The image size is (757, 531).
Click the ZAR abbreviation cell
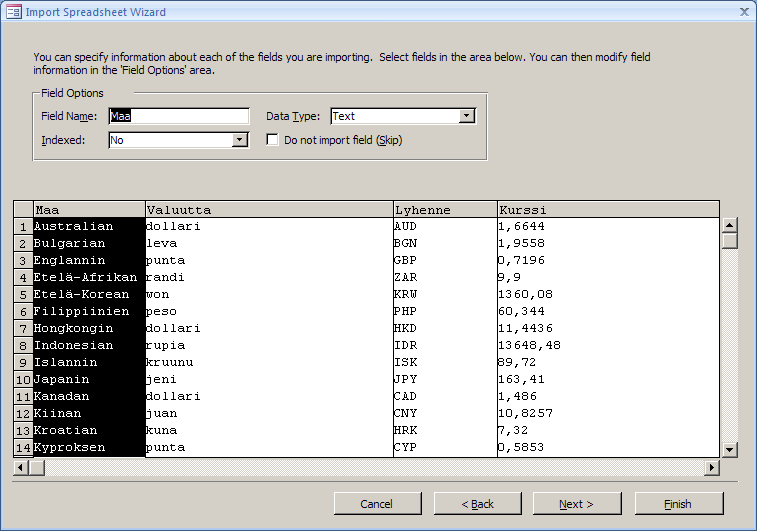click(x=445, y=277)
